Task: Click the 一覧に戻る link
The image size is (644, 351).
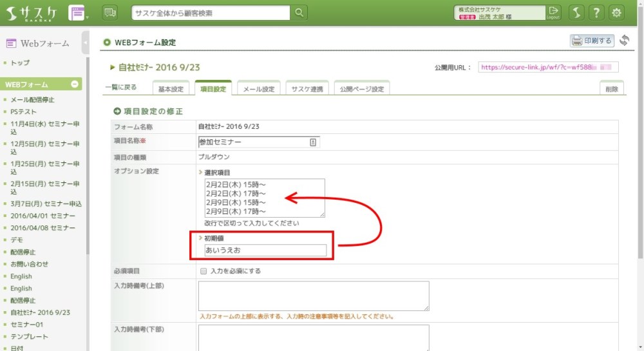Action: pos(121,88)
